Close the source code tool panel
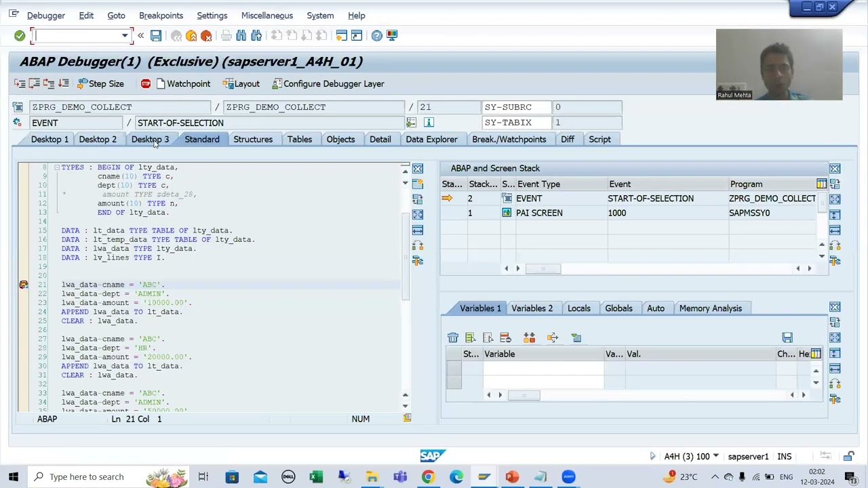This screenshot has width=868, height=488. (x=418, y=168)
